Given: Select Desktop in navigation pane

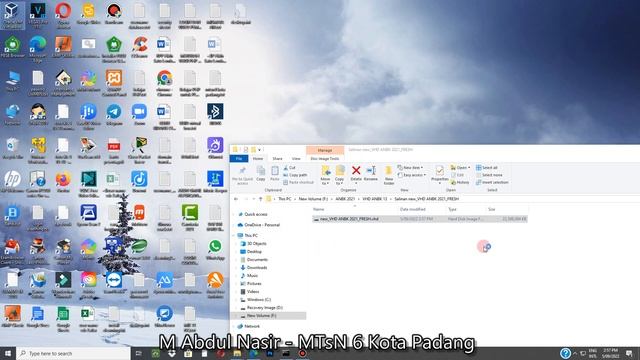Looking at the screenshot, I should point(254,252).
